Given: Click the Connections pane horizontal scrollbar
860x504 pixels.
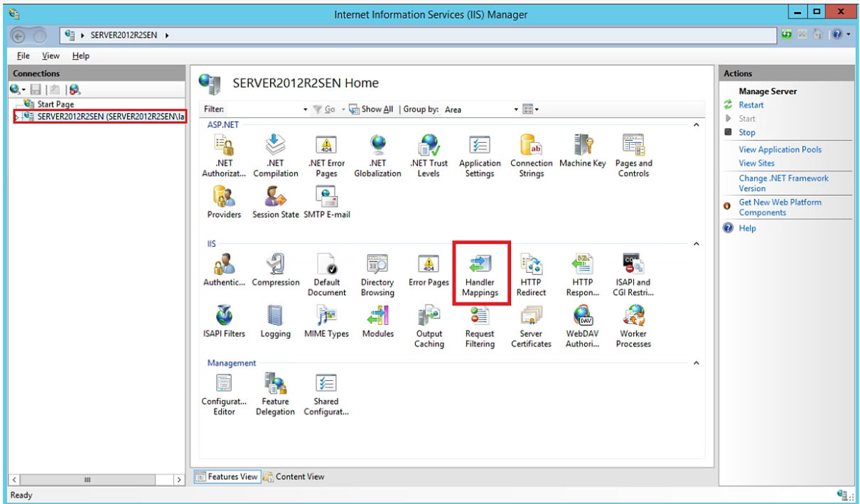Looking at the screenshot, I should (x=97, y=480).
